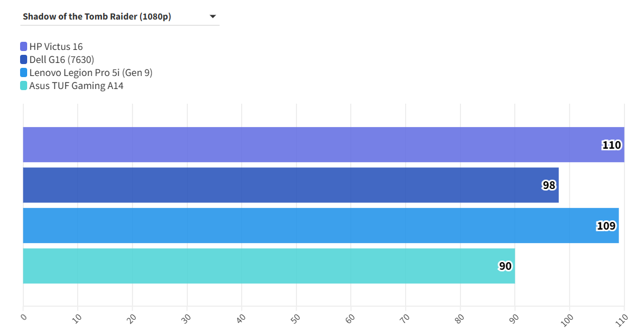This screenshot has width=644, height=336.
Task: Toggle the HP Victus 16 legend label
Action: pyautogui.click(x=56, y=47)
